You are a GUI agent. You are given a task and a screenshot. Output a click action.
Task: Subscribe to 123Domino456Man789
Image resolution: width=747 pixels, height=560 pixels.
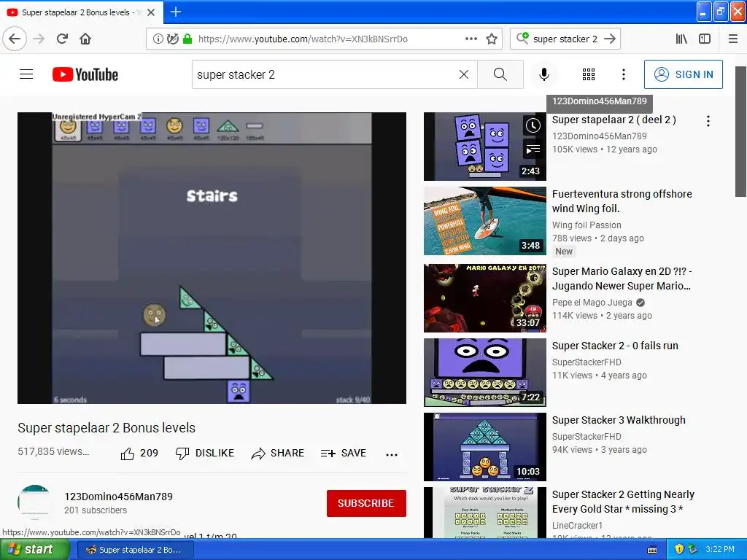point(366,503)
